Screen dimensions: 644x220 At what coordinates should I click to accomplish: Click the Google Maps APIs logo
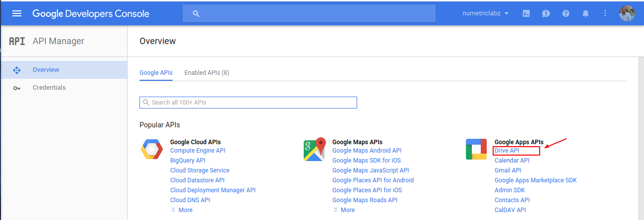315,150
